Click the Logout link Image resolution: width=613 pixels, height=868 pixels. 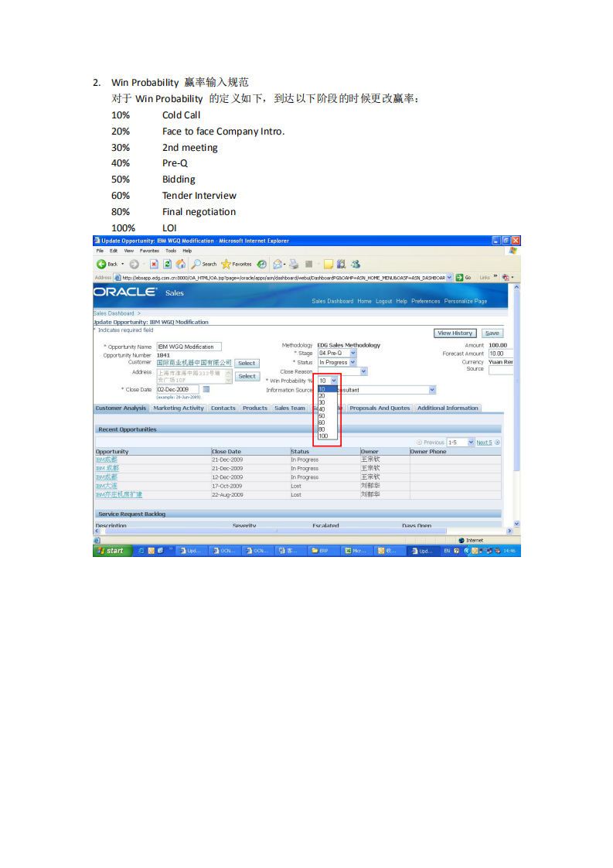(383, 301)
